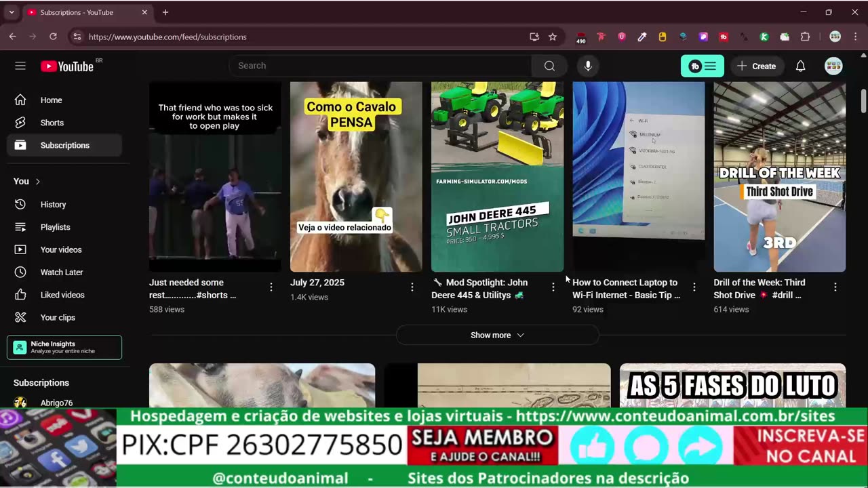
Task: Open History from the sidebar
Action: [64, 205]
